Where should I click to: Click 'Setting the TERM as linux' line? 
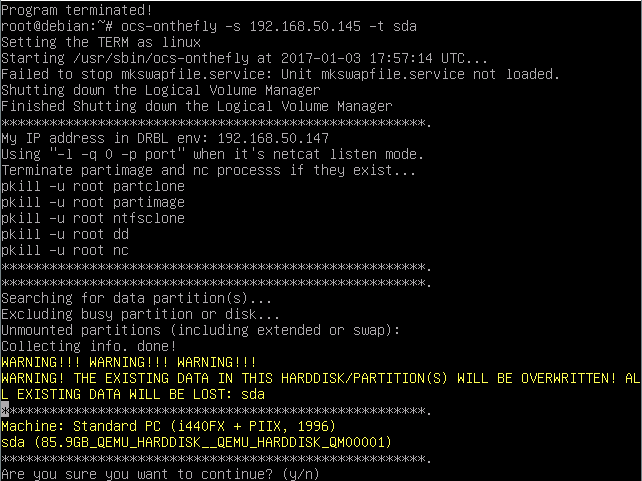(101, 43)
